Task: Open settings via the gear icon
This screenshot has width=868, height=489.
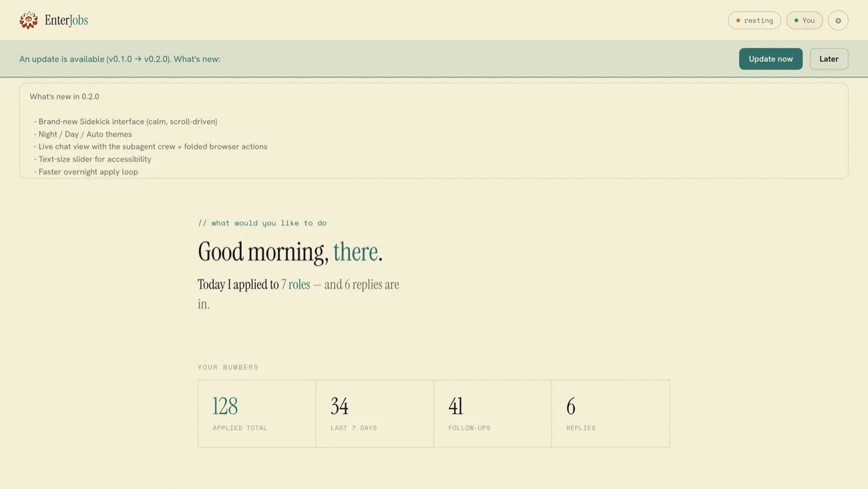Action: [838, 21]
